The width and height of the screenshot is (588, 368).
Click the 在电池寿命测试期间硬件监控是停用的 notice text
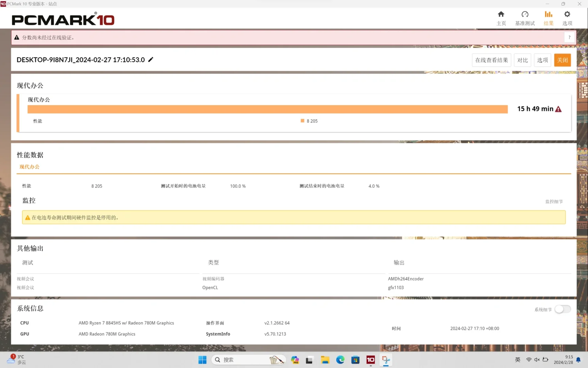(x=75, y=217)
